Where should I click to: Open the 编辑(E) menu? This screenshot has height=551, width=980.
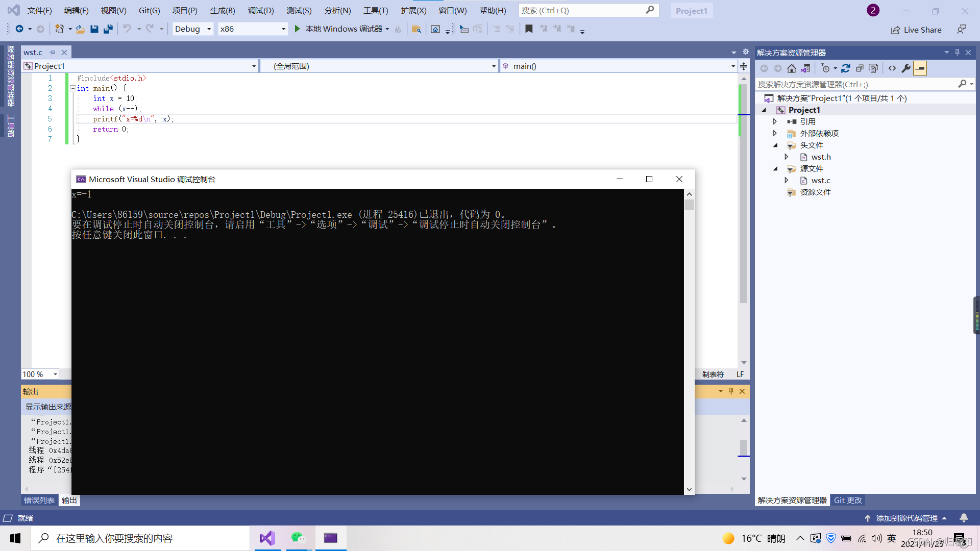[76, 10]
